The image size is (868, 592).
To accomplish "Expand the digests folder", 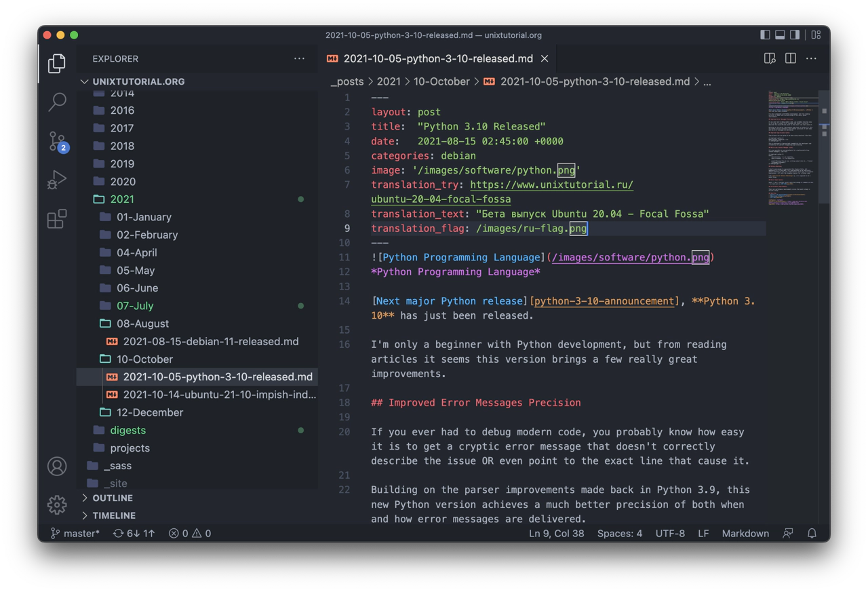I will [197, 431].
